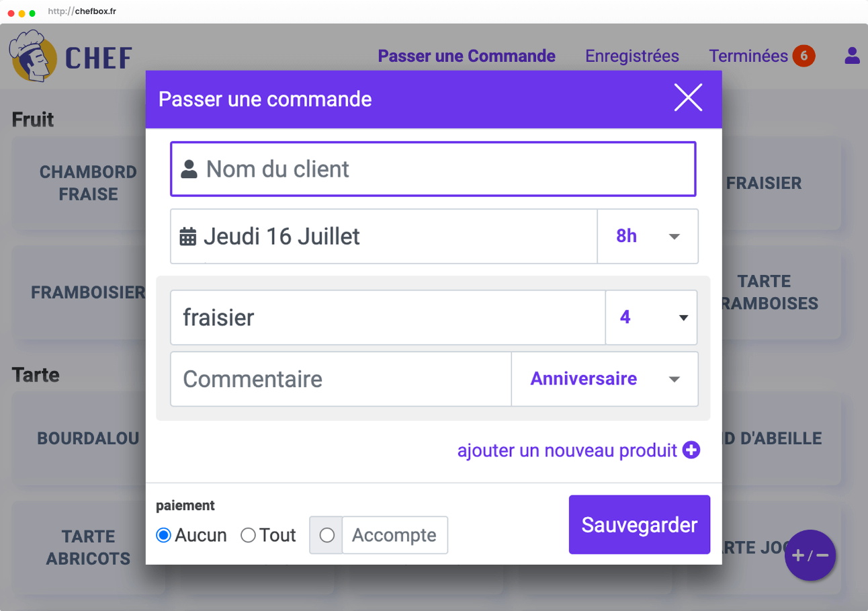This screenshot has width=868, height=611.
Task: Expand the quantity dropdown showing 4
Action: [x=651, y=317]
